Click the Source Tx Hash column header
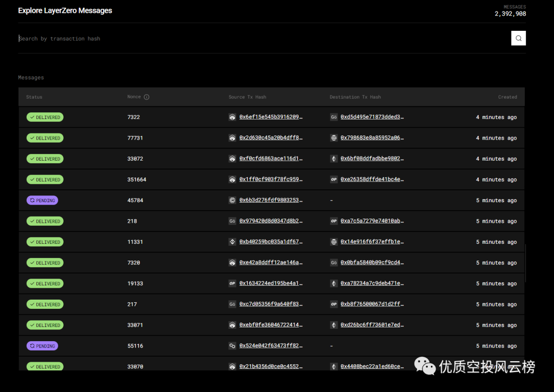Screen dimensions: 554x392 coord(247,97)
